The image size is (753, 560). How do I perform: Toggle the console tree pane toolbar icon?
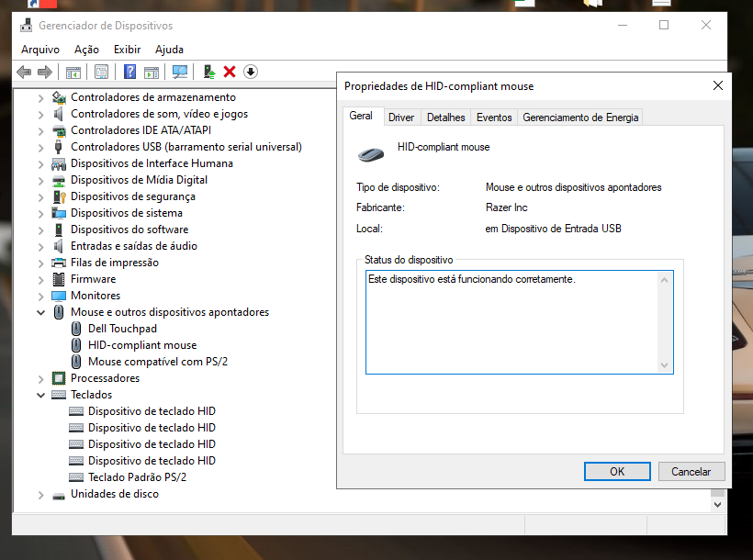pyautogui.click(x=73, y=72)
